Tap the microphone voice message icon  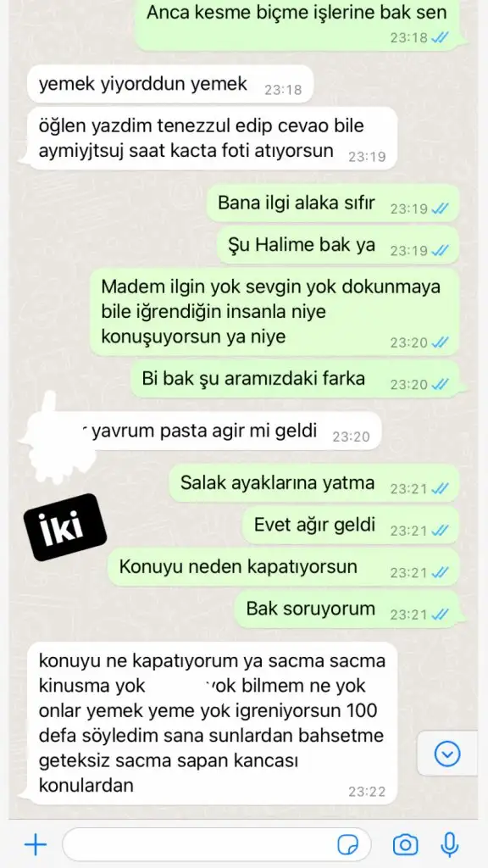pos(450,845)
